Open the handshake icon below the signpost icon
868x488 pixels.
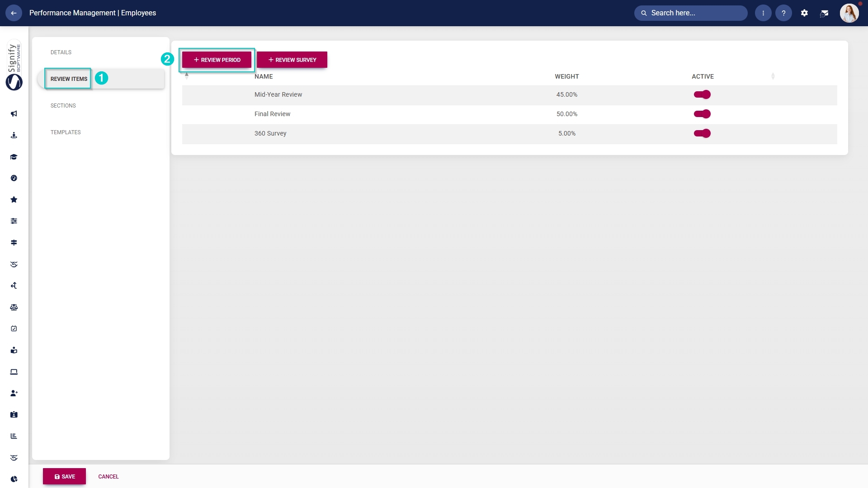pyautogui.click(x=14, y=264)
